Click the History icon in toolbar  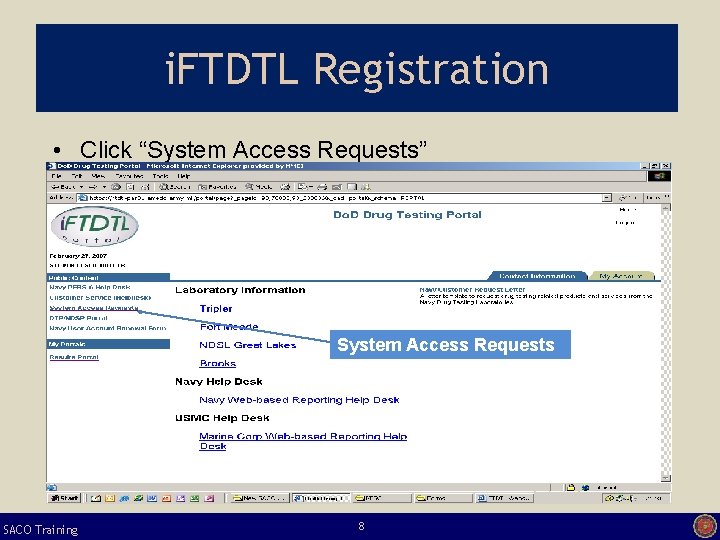[x=286, y=187]
